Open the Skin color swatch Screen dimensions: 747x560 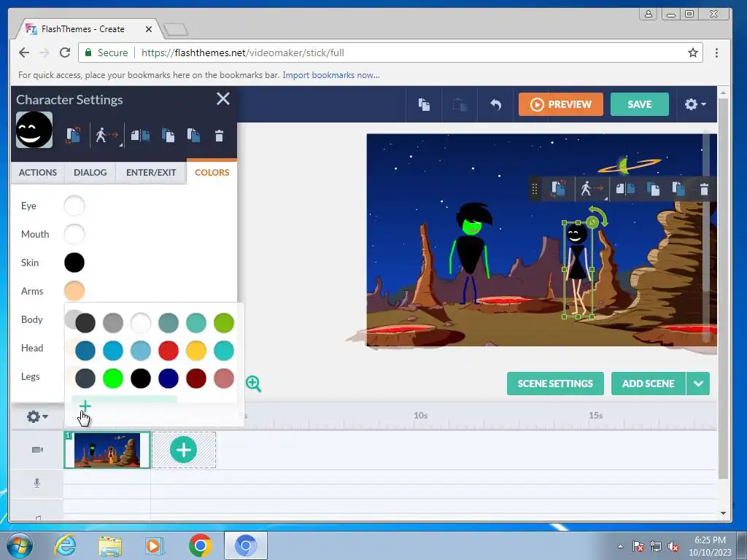(74, 262)
